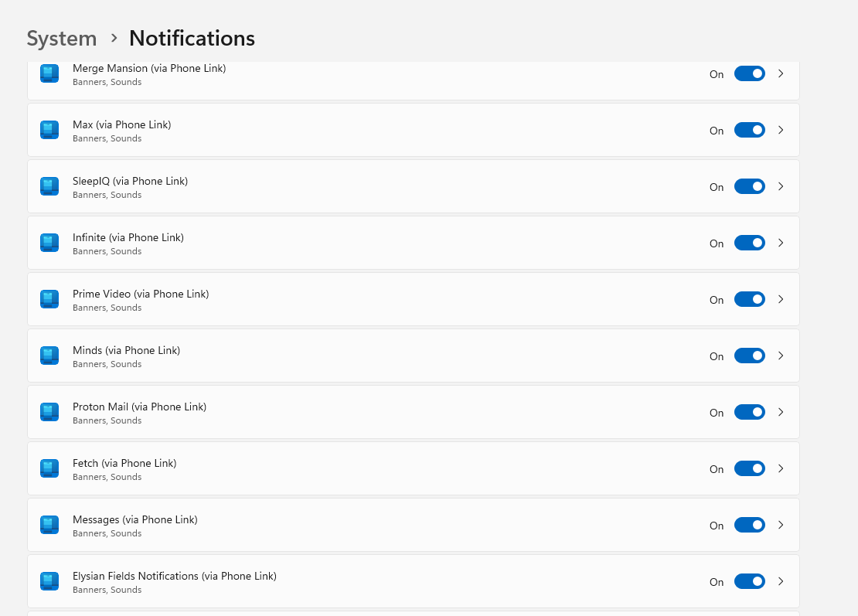Click the Max Phone Link icon
858x616 pixels.
pos(49,130)
